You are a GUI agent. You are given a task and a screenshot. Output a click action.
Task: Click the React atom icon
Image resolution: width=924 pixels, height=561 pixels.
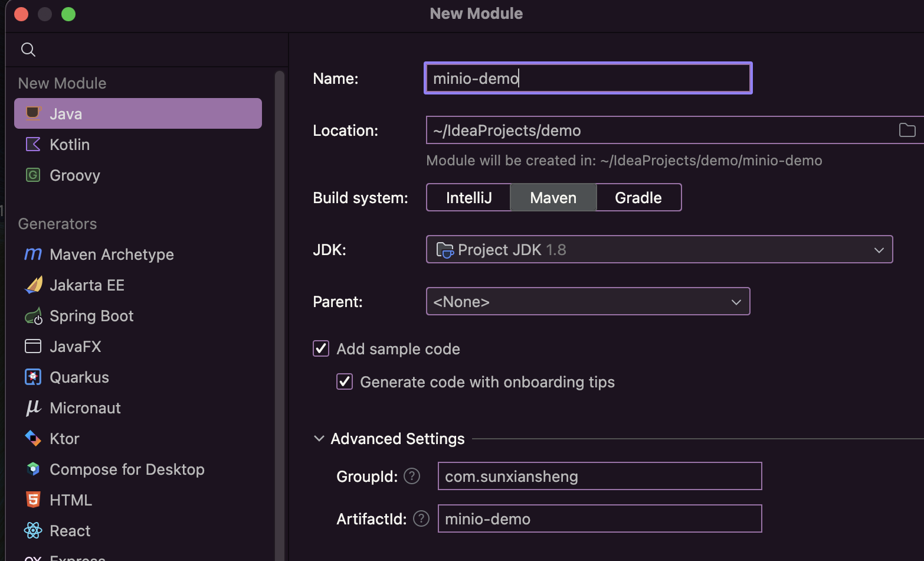(33, 530)
